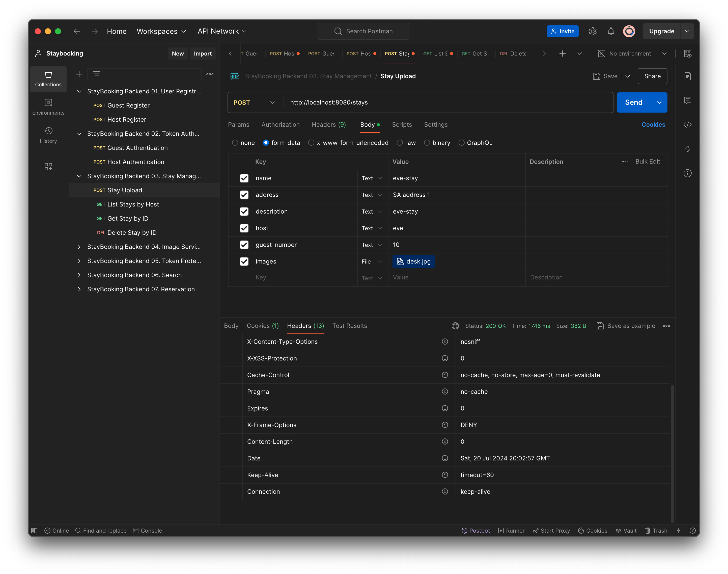Toggle the name field checkbox

pyautogui.click(x=243, y=178)
